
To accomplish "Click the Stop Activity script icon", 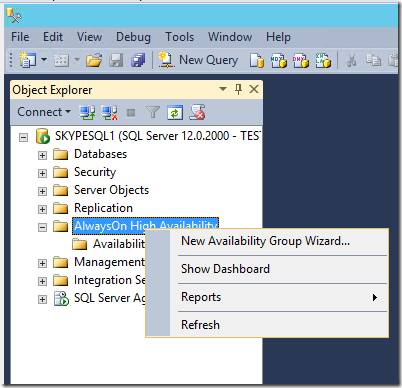I will tap(197, 112).
